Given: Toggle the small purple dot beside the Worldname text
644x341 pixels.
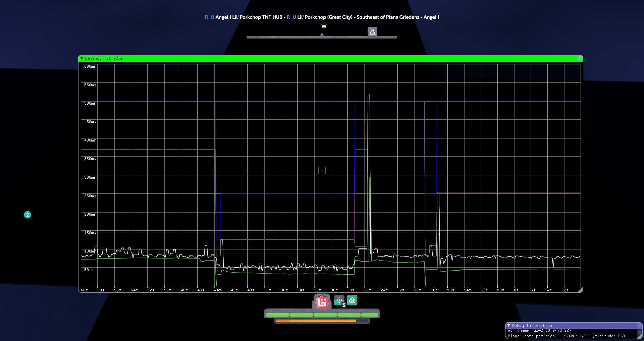Looking at the screenshot, I should click(640, 332).
